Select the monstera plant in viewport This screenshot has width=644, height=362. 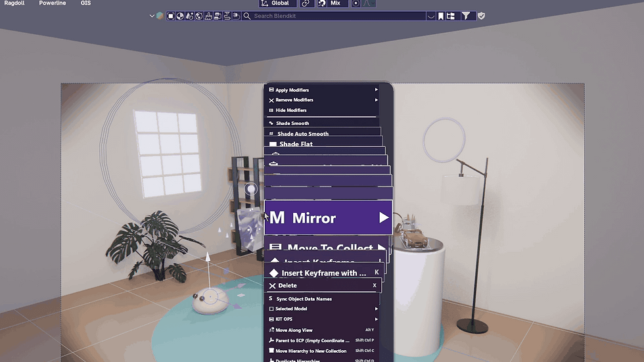[x=156, y=246]
